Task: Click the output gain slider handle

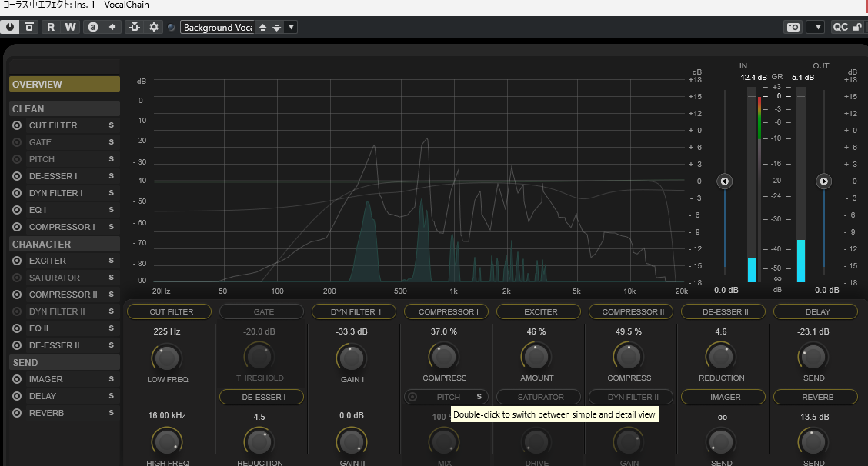Action: click(823, 181)
